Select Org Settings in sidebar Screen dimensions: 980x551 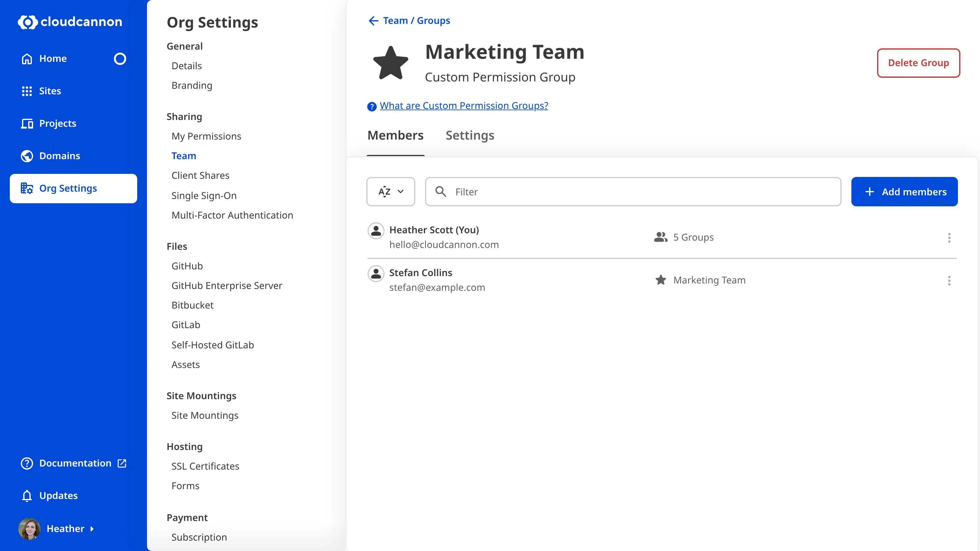[x=73, y=188]
